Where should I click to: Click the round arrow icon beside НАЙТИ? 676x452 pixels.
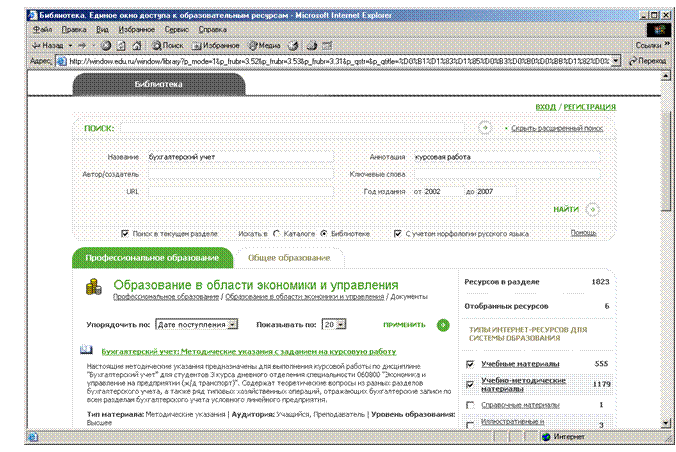point(592,210)
